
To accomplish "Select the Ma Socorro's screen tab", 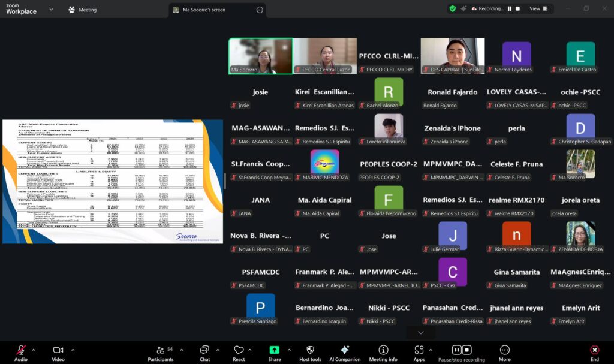I will coord(204,10).
